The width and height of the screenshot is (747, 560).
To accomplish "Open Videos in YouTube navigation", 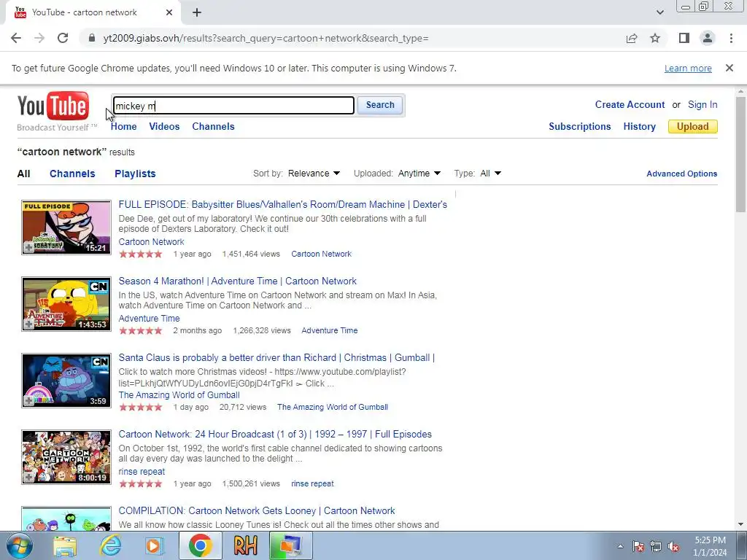I will point(164,126).
